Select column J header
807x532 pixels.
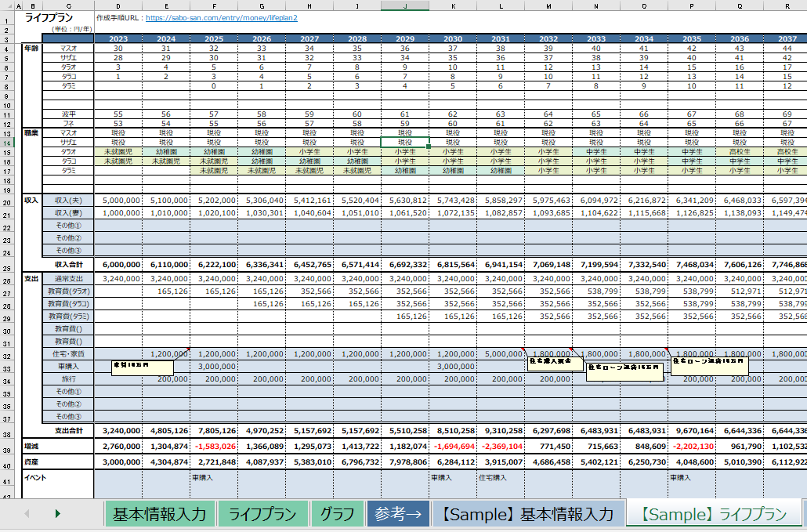[405, 6]
